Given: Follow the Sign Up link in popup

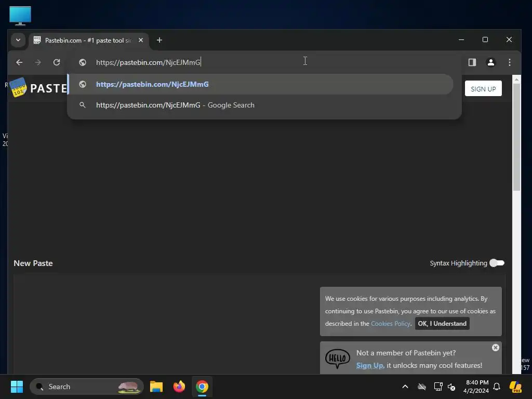Looking at the screenshot, I should (x=369, y=365).
